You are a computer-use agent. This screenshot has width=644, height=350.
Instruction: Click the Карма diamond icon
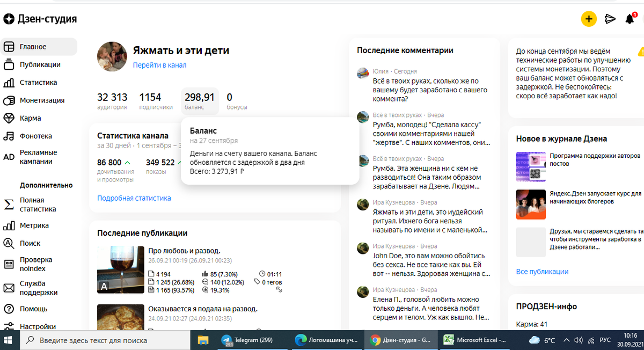(9, 118)
